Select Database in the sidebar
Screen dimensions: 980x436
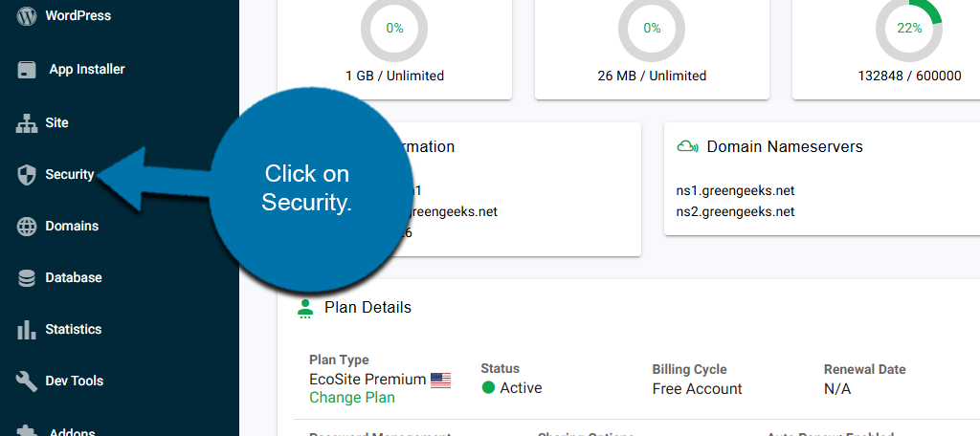(74, 278)
